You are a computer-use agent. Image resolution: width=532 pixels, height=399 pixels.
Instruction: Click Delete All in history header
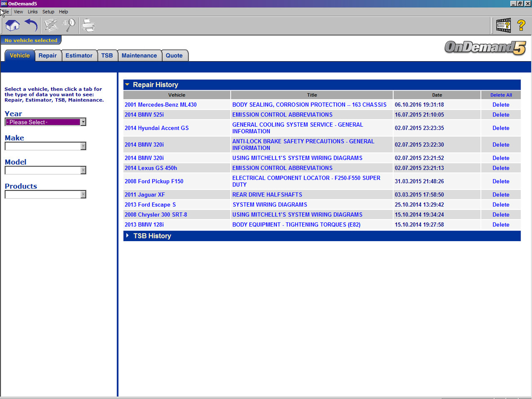click(501, 95)
